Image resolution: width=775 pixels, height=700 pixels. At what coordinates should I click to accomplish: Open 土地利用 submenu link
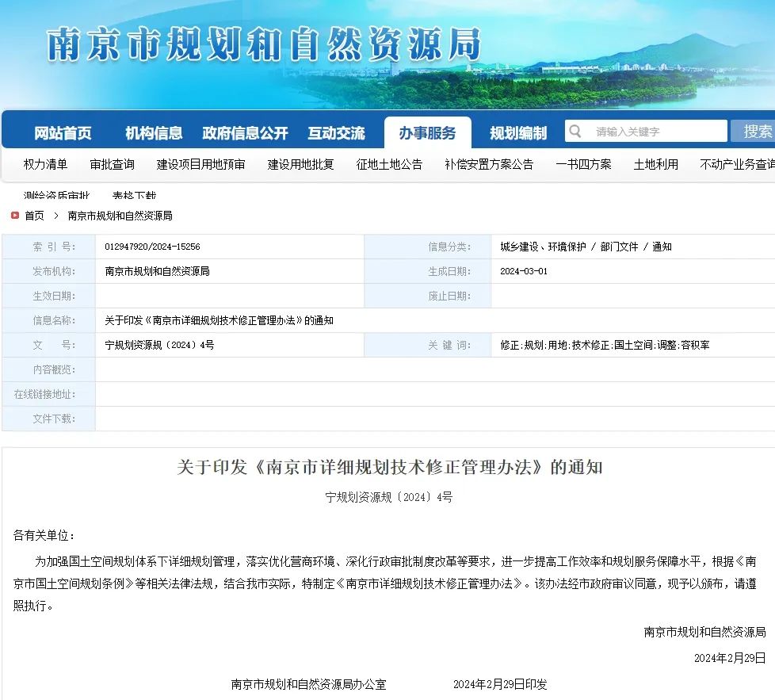click(656, 164)
